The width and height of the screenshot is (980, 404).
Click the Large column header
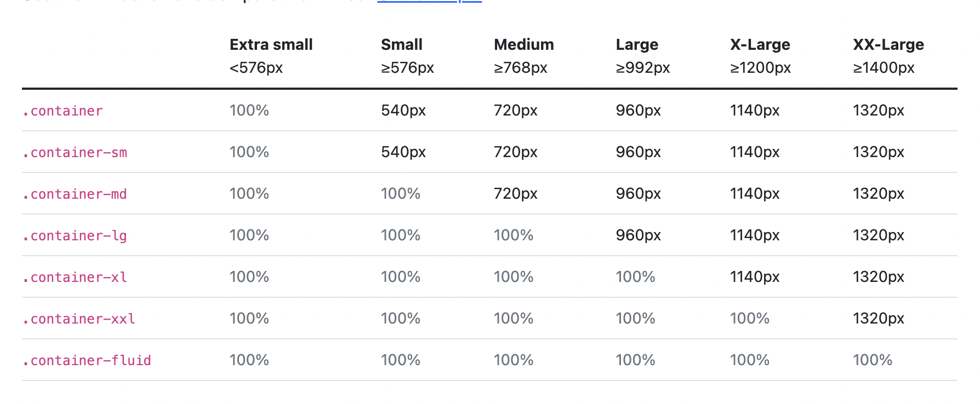pyautogui.click(x=636, y=45)
